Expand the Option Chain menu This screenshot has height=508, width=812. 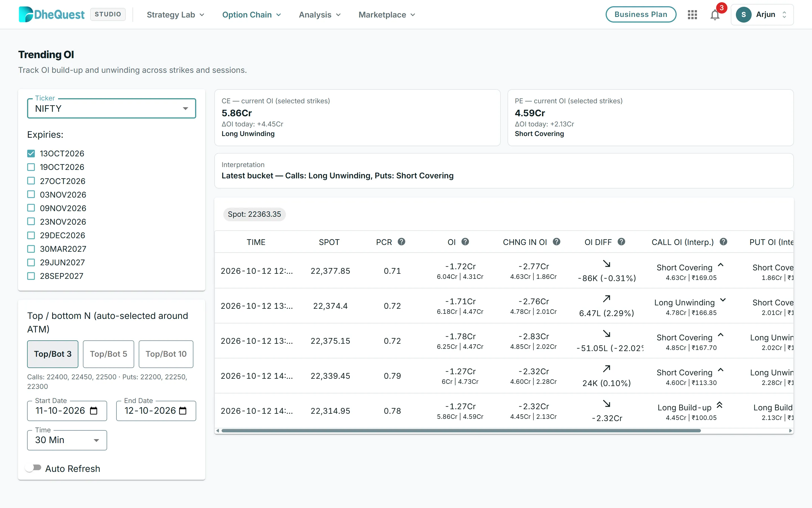click(252, 15)
